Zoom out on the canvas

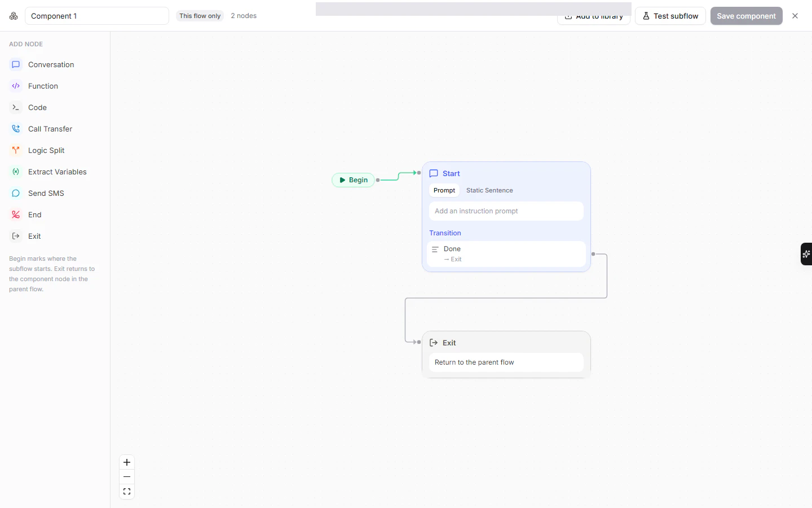[127, 477]
